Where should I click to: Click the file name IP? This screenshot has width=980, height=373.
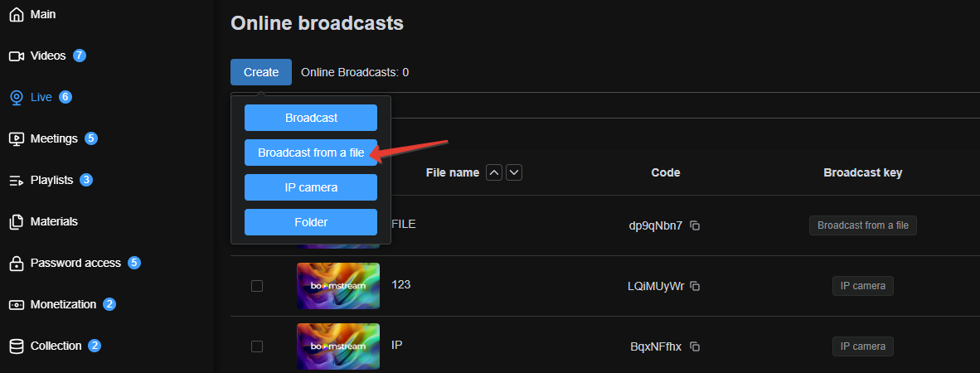[x=396, y=345]
